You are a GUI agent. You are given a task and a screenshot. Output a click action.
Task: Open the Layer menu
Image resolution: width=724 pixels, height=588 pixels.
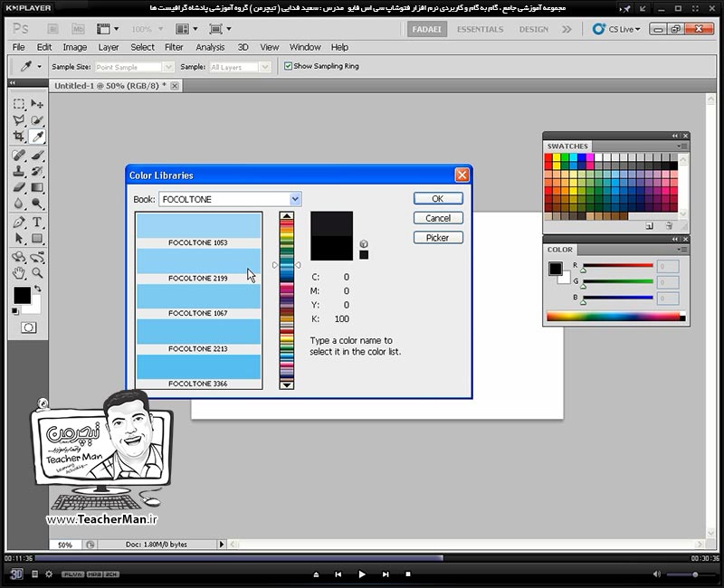109,47
